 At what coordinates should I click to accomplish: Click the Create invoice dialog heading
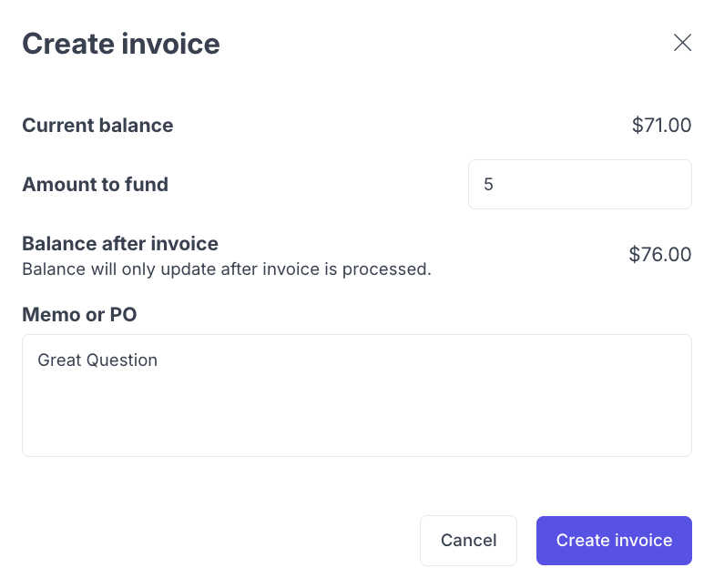click(120, 44)
